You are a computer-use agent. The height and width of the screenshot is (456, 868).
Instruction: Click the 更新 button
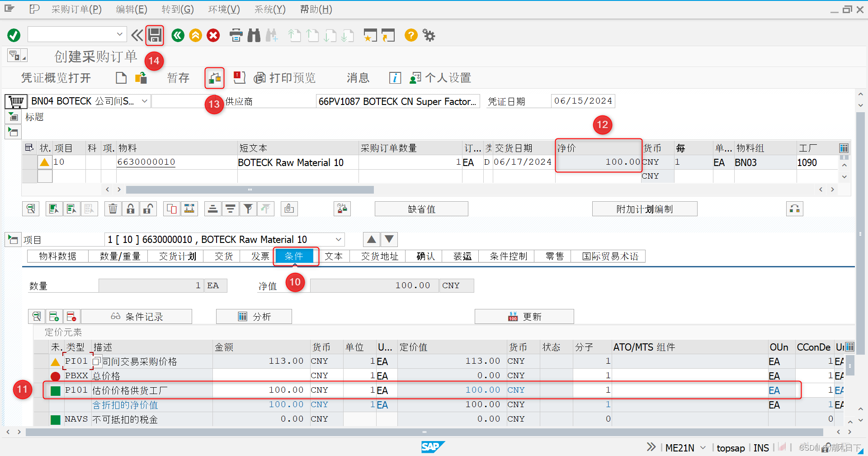(x=524, y=316)
